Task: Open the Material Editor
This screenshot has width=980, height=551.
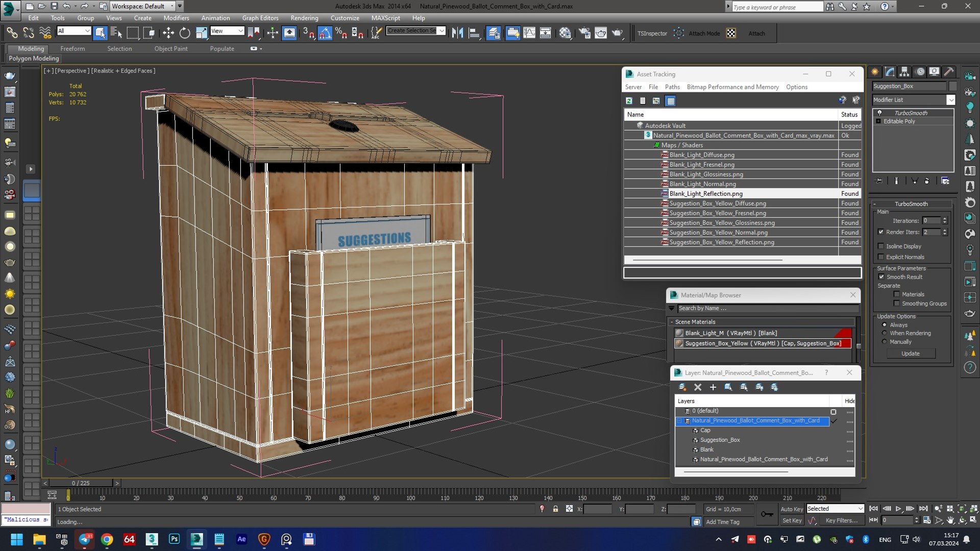Action: click(x=565, y=33)
